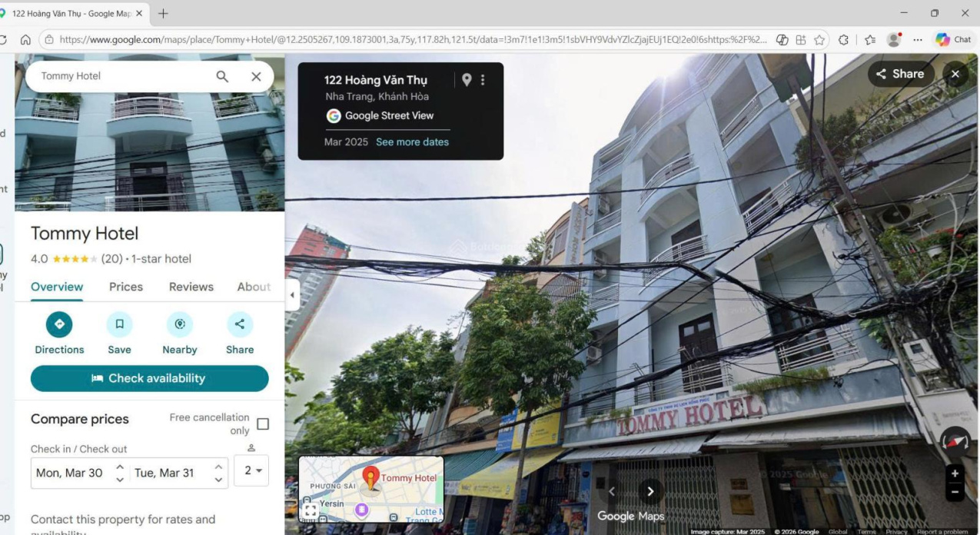The image size is (980, 535).
Task: Expand the minimap to full screen
Action: 310,510
